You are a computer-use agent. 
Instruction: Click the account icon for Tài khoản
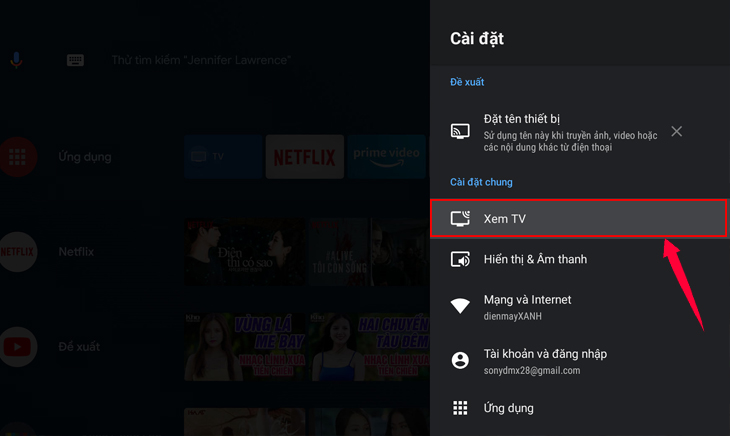click(x=460, y=361)
